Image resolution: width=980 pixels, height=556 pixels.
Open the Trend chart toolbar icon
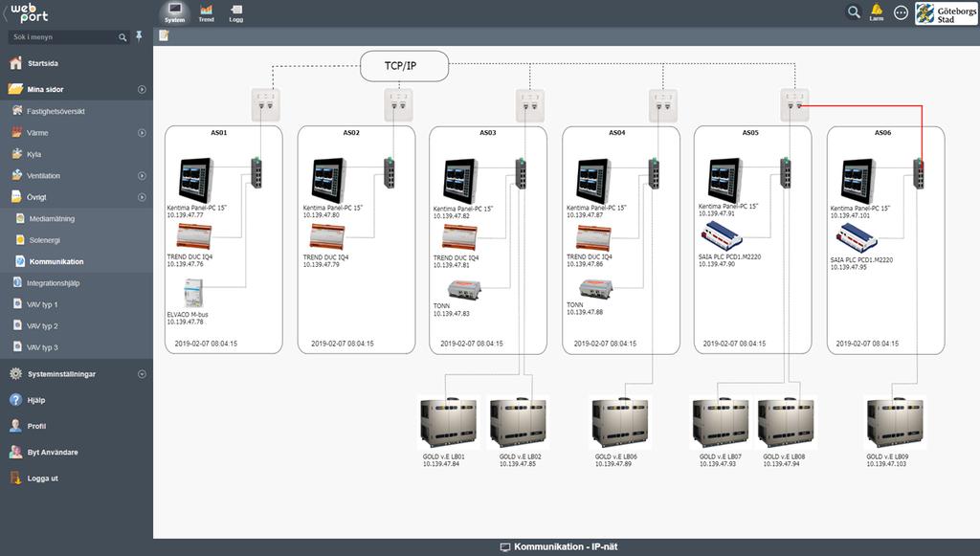(207, 12)
